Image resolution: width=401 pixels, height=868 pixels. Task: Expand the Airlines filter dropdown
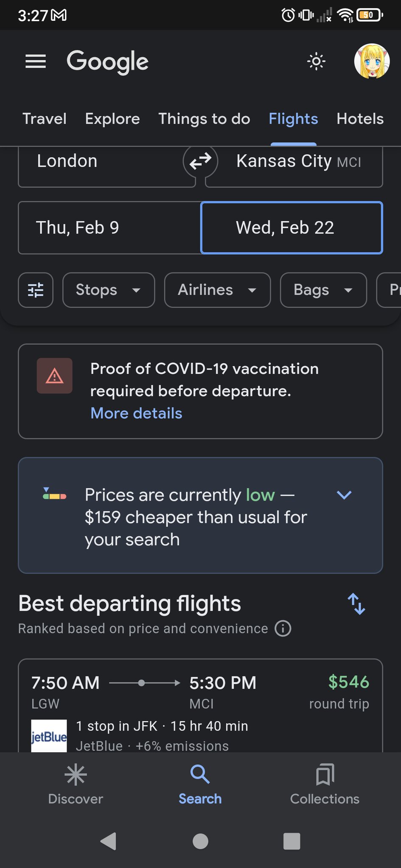217,290
